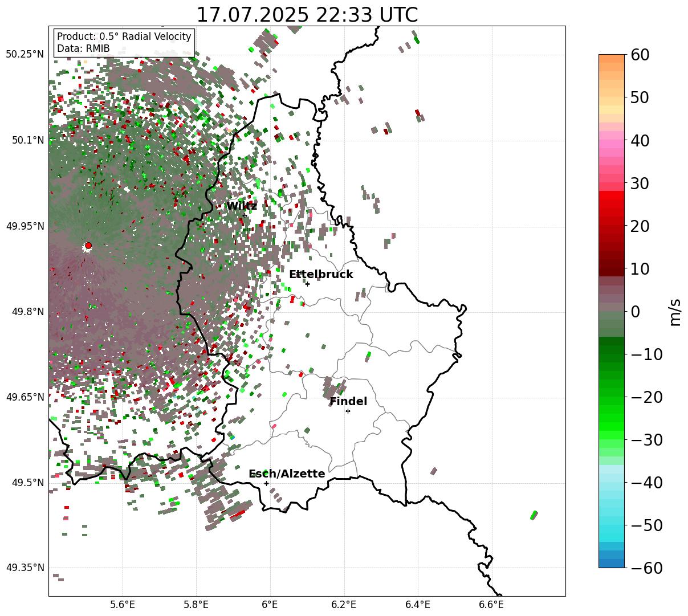This screenshot has height=616, width=688.
Task: Click the 'Product: 0.5° Radial Velocity' label
Action: coord(124,36)
